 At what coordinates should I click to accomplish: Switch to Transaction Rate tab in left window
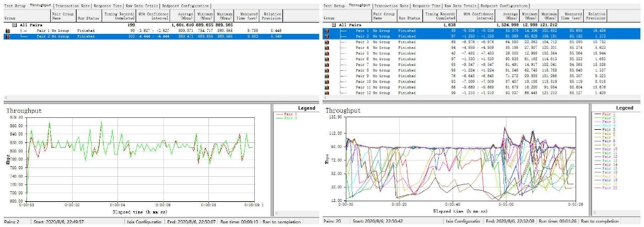point(73,6)
